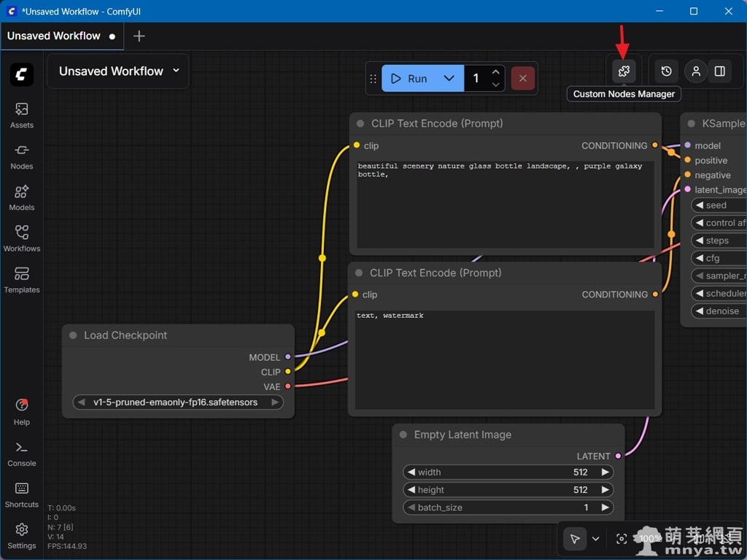This screenshot has height=560, width=747.
Task: Collapse the Load Checkpoint node
Action: pyautogui.click(x=73, y=335)
